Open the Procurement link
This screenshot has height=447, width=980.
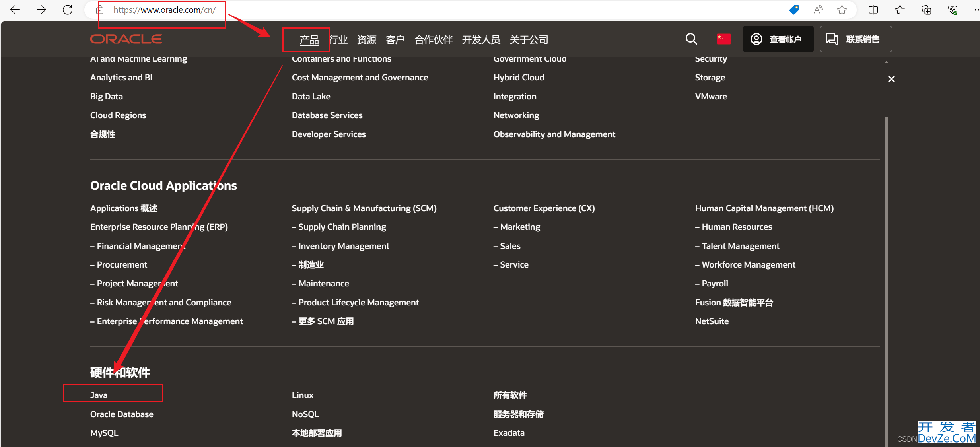[x=119, y=265]
